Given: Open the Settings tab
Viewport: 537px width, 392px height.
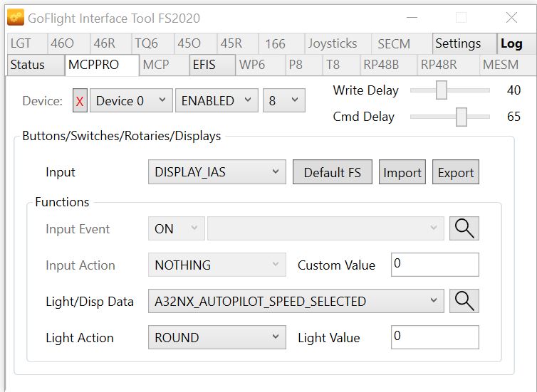Looking at the screenshot, I should point(458,43).
